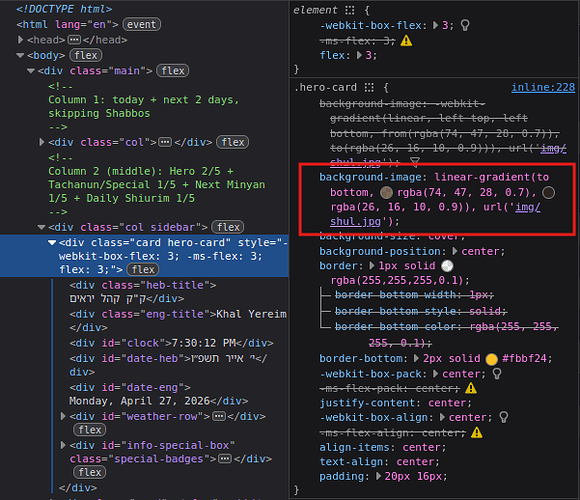Click lightbulb hint next to -webkit-box-flex

[465, 25]
